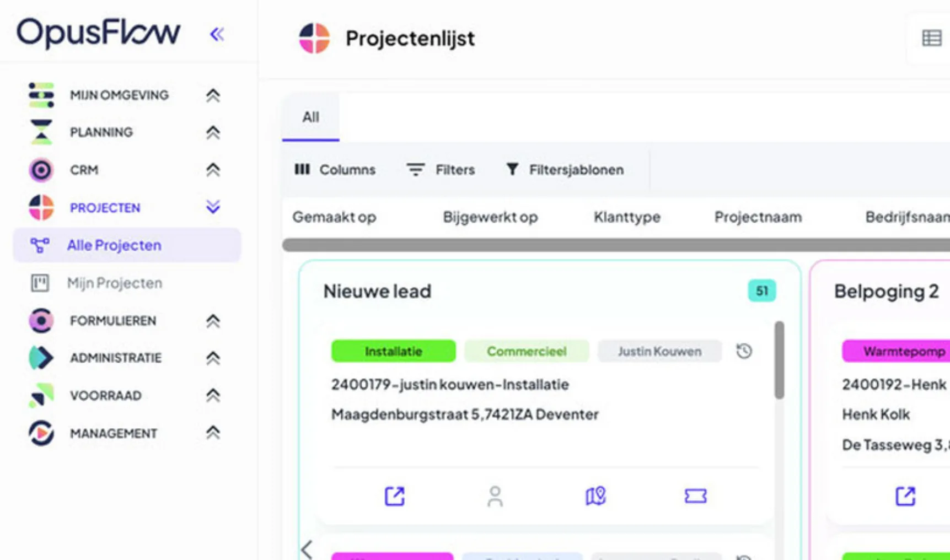Click Belpoging 2 column title
The height and width of the screenshot is (560, 950).
click(x=886, y=291)
